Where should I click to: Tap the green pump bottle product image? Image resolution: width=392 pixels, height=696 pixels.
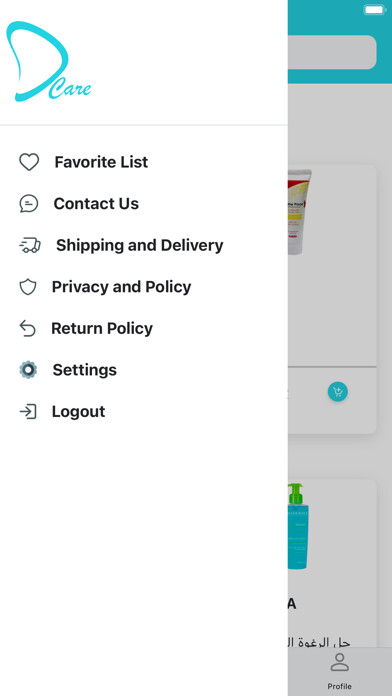298,527
